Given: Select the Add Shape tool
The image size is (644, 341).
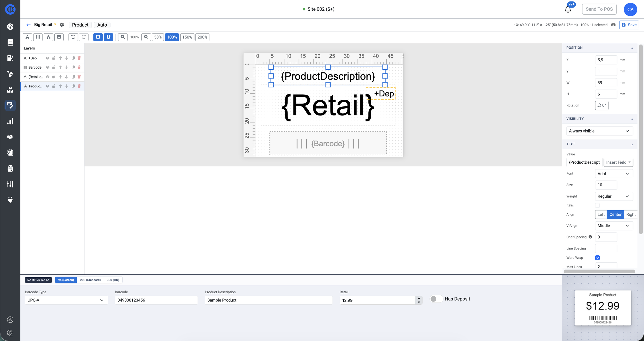Looking at the screenshot, I should tap(48, 37).
